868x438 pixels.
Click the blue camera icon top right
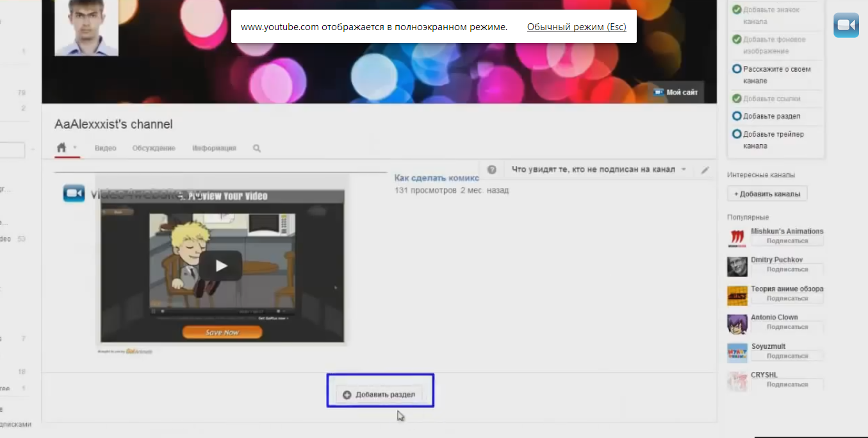[x=846, y=26]
